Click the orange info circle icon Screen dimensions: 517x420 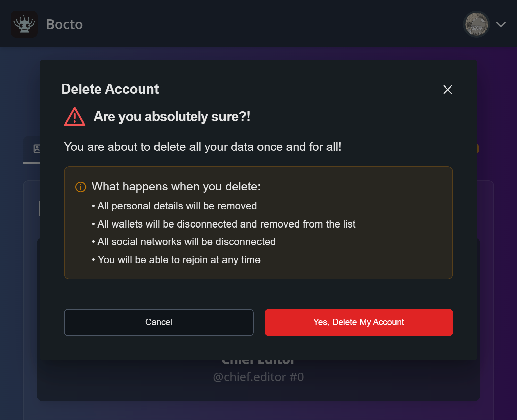click(81, 187)
